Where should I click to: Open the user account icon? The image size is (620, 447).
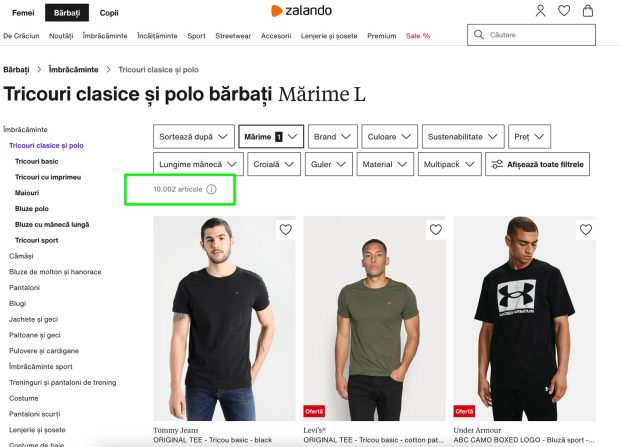click(x=540, y=11)
